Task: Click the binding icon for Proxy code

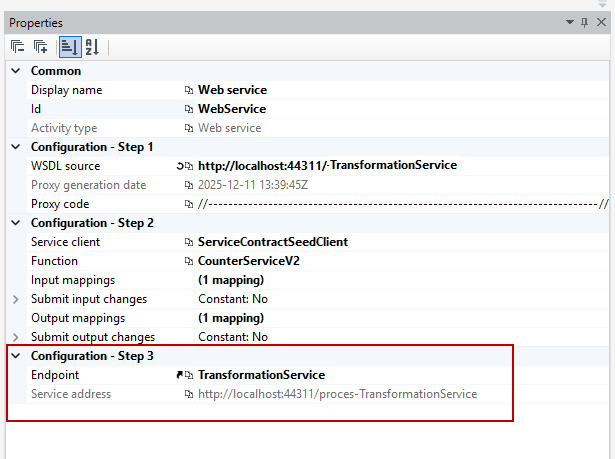Action: (189, 204)
